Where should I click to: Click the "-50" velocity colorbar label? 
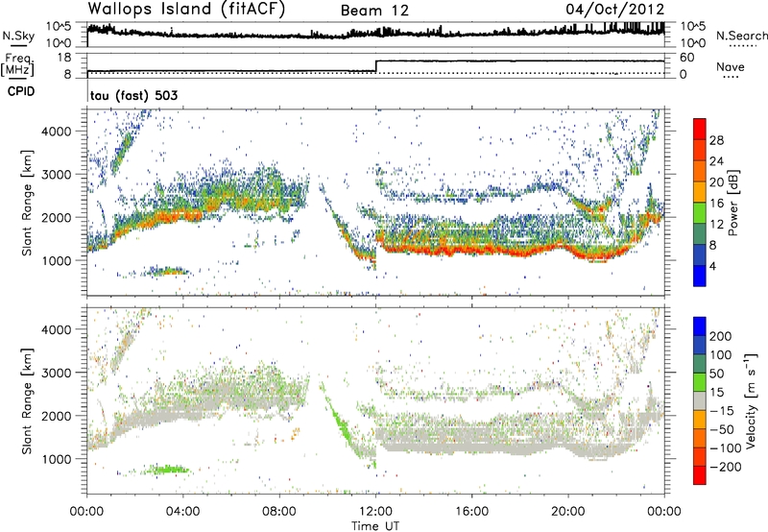722,429
